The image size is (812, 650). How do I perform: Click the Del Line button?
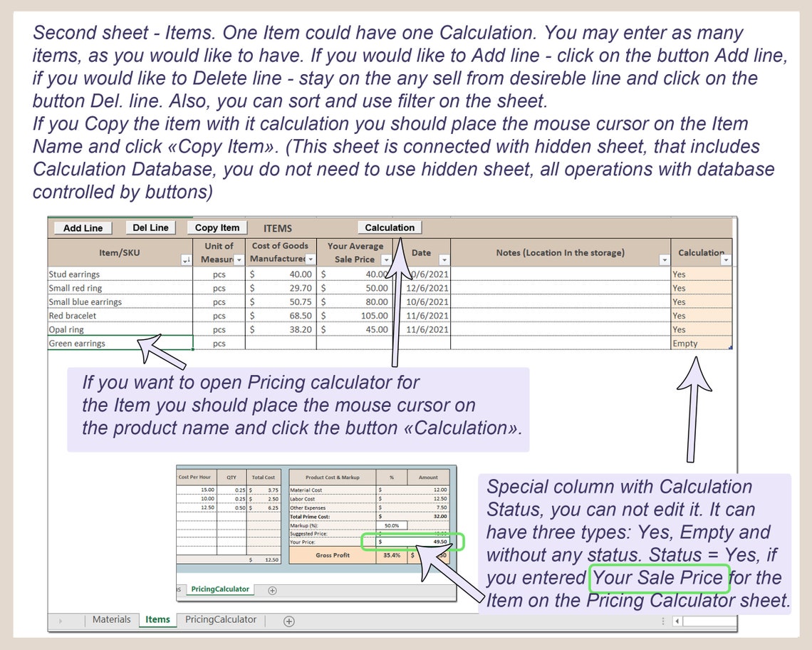pos(150,227)
